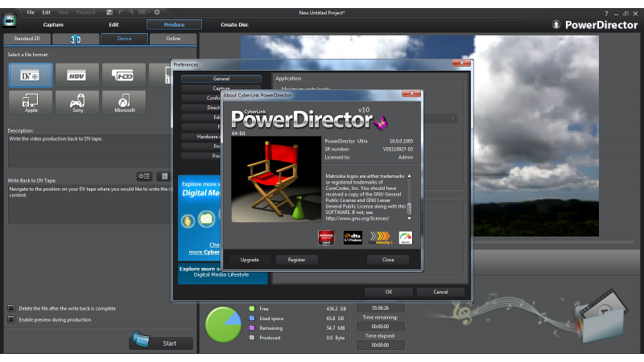Click scroll up arrow in About license text
The width and height of the screenshot is (644, 362).
click(x=409, y=176)
